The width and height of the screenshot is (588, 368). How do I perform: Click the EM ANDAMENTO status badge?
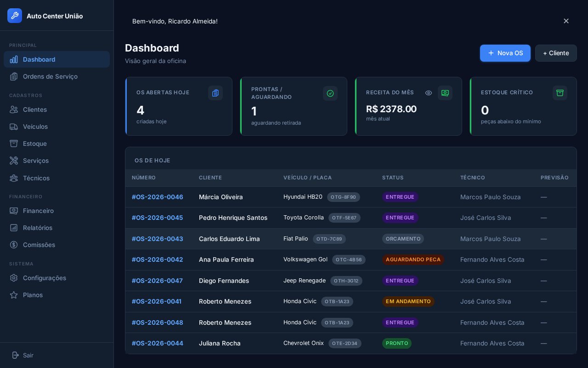(x=408, y=301)
